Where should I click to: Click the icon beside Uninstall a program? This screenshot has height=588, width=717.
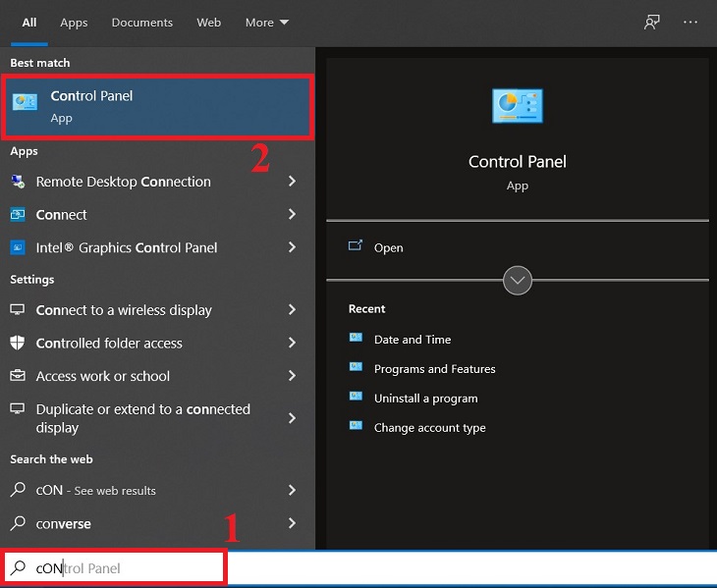356,397
